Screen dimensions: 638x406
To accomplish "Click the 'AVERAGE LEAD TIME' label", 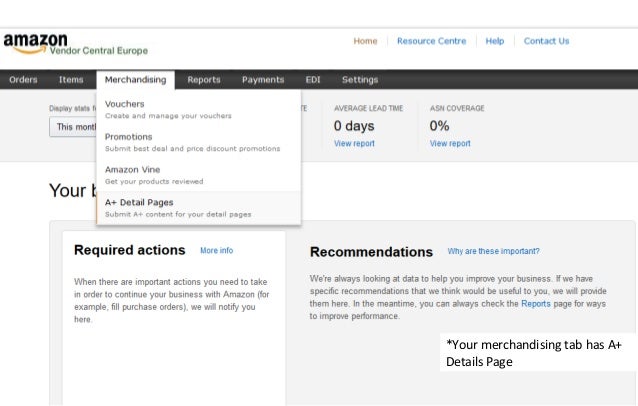I will click(x=368, y=108).
